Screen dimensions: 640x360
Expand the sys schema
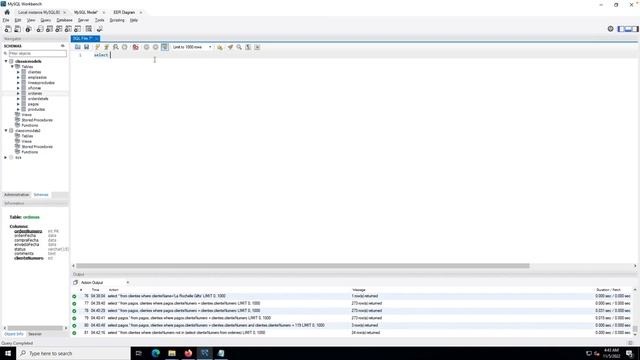6,158
